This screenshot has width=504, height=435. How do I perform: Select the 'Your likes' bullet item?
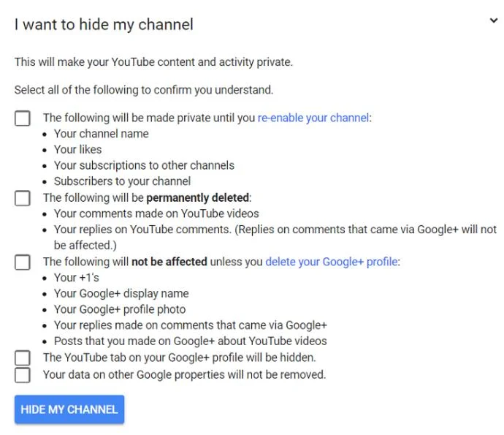(77, 150)
